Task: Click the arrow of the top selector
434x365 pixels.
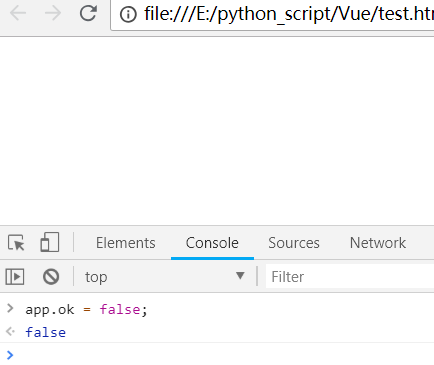Action: pyautogui.click(x=240, y=276)
